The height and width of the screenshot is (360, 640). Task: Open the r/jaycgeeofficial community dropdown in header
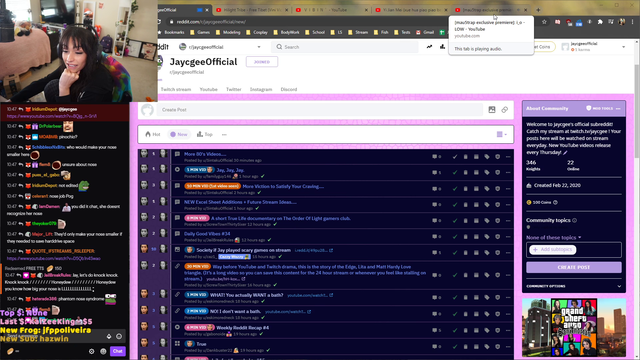259,47
